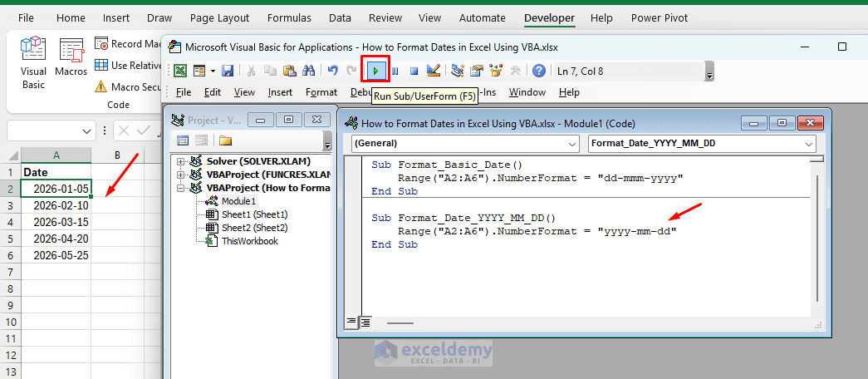Image resolution: width=868 pixels, height=379 pixels.
Task: Open the Excel Name Box dropdown arrow
Action: point(86,131)
